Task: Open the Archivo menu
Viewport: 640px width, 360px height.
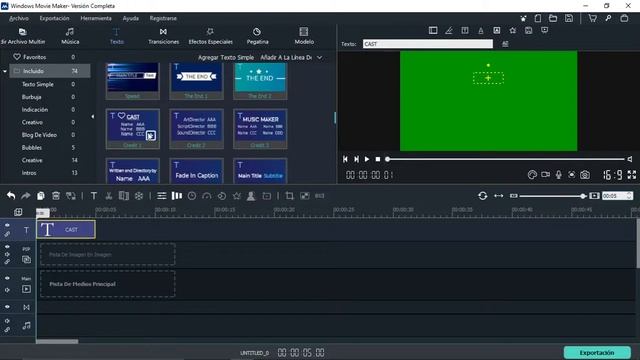Action: tap(19, 18)
